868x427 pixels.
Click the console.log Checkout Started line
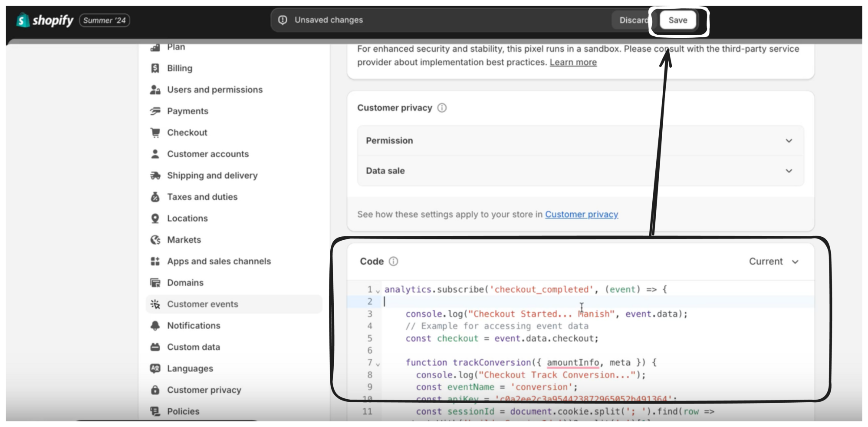click(547, 314)
